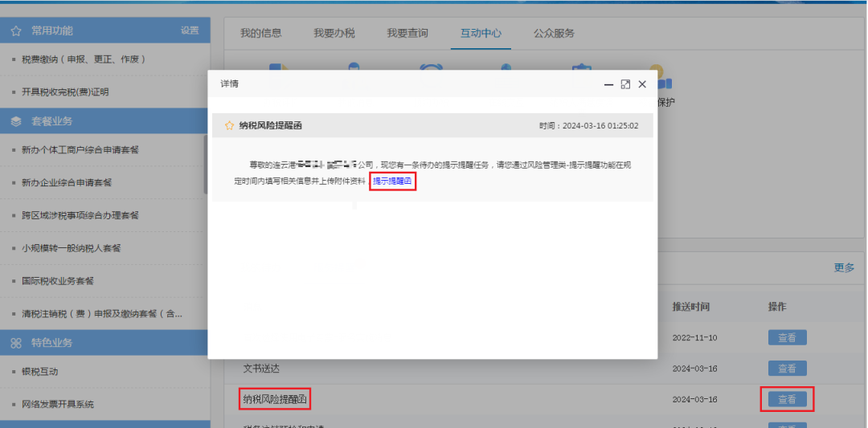Open 设置 in the 常用功能 header

tap(190, 31)
